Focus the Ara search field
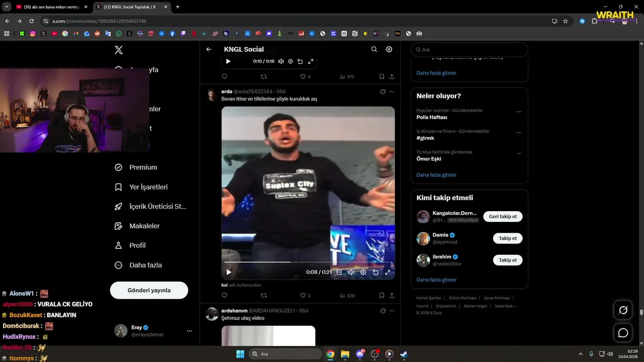This screenshot has height=362, width=644. (469, 50)
